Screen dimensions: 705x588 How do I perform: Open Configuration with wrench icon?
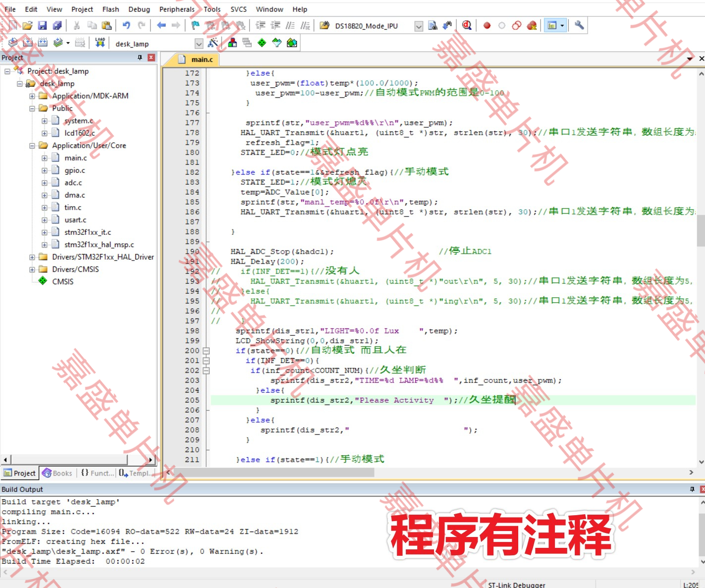579,25
